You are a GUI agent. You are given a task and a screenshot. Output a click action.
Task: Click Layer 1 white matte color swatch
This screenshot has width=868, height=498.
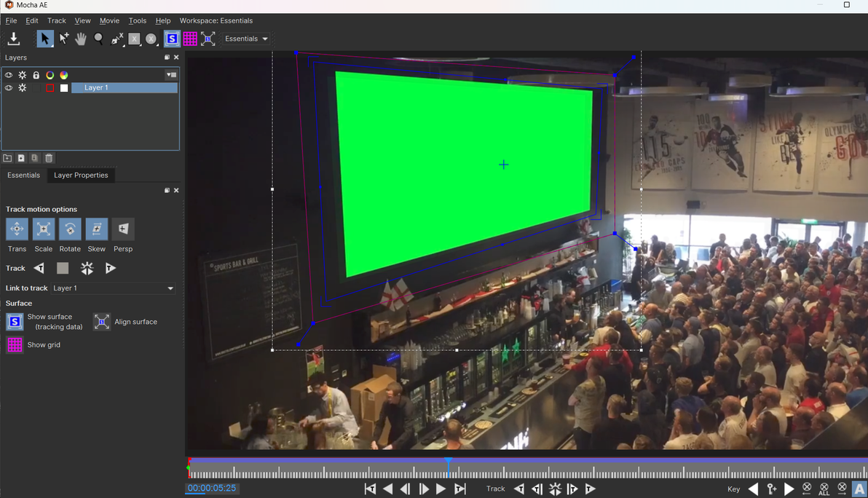pos(64,88)
